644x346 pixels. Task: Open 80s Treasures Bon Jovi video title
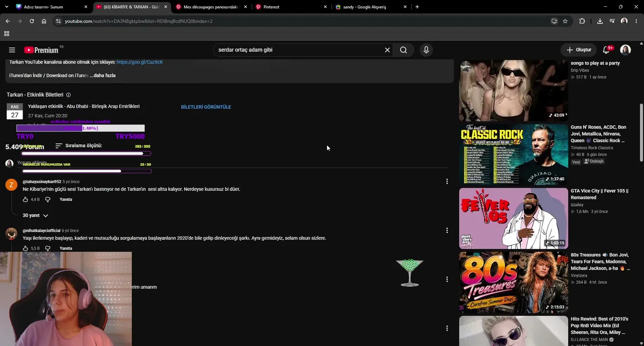pyautogui.click(x=600, y=261)
